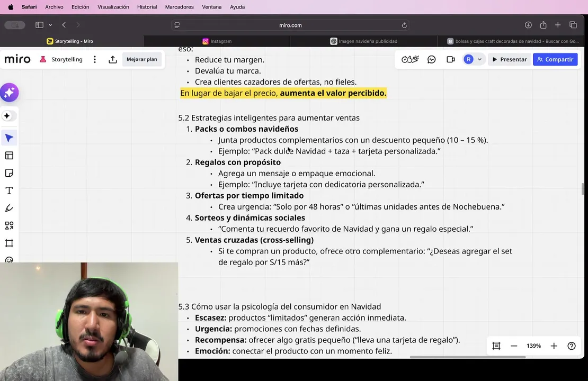Zoom out with the minus button
Image resolution: width=588 pixels, height=381 pixels.
click(x=514, y=346)
